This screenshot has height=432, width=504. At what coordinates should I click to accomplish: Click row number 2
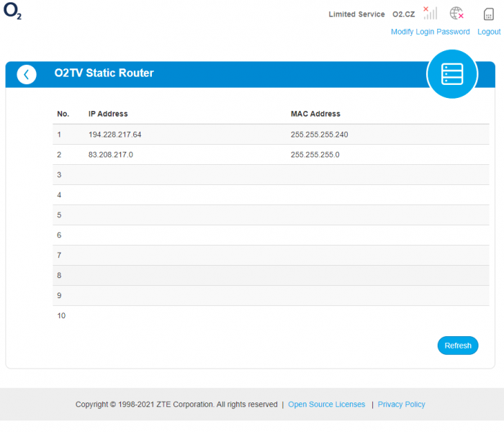[x=59, y=155]
